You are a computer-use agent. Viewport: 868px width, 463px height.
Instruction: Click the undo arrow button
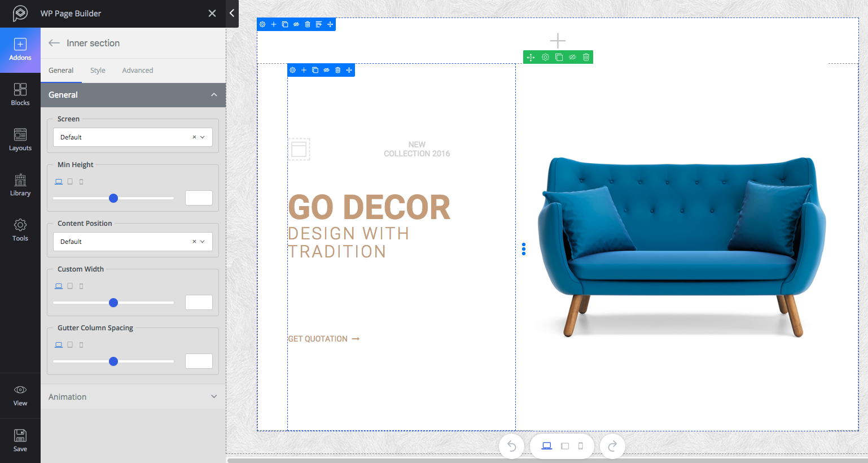512,446
